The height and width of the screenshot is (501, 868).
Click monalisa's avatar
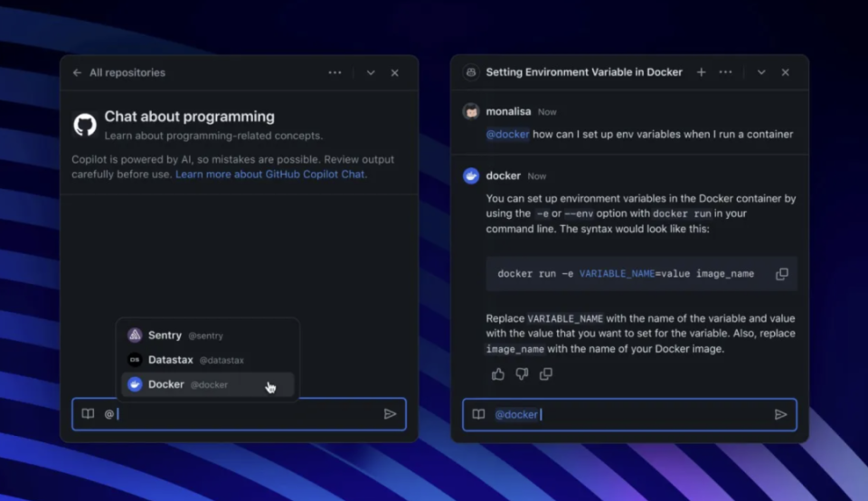pyautogui.click(x=471, y=111)
